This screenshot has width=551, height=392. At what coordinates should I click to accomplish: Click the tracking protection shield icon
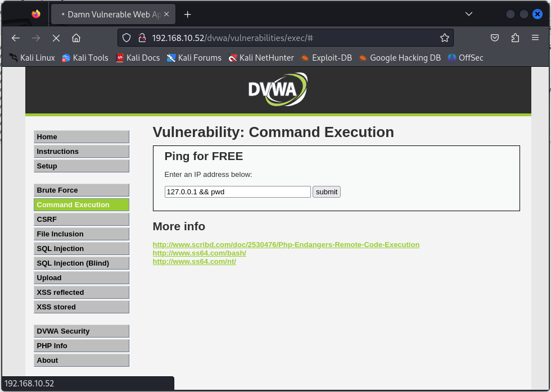click(x=127, y=38)
